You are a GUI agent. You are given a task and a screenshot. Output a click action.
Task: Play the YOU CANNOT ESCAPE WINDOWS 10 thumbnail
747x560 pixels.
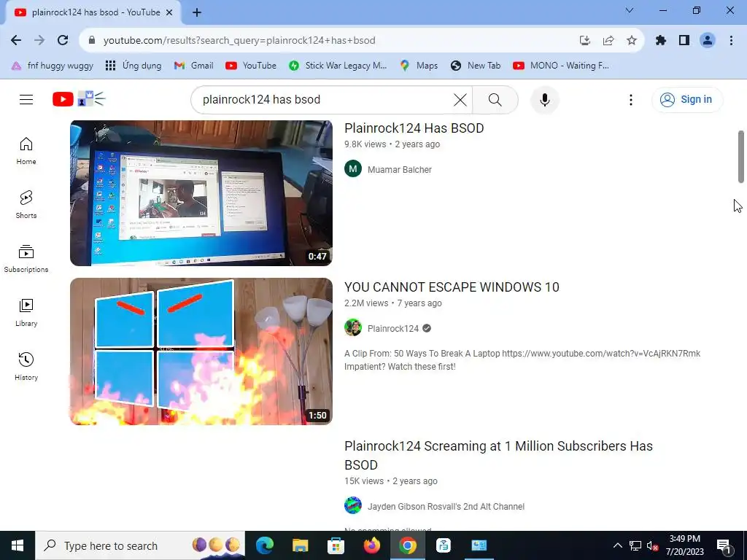click(x=201, y=351)
